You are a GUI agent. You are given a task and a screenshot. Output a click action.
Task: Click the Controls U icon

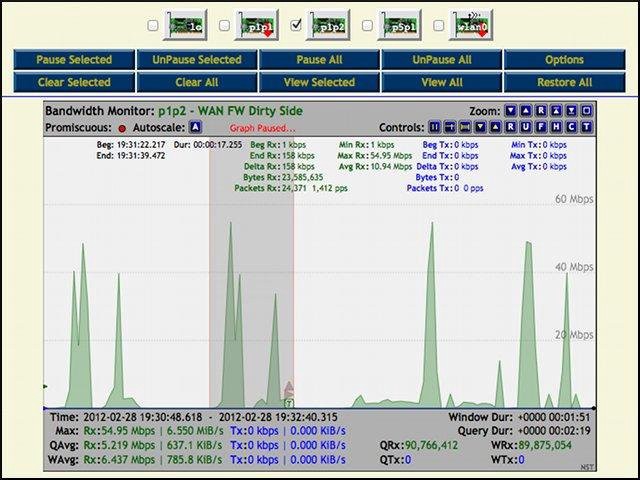tap(526, 127)
